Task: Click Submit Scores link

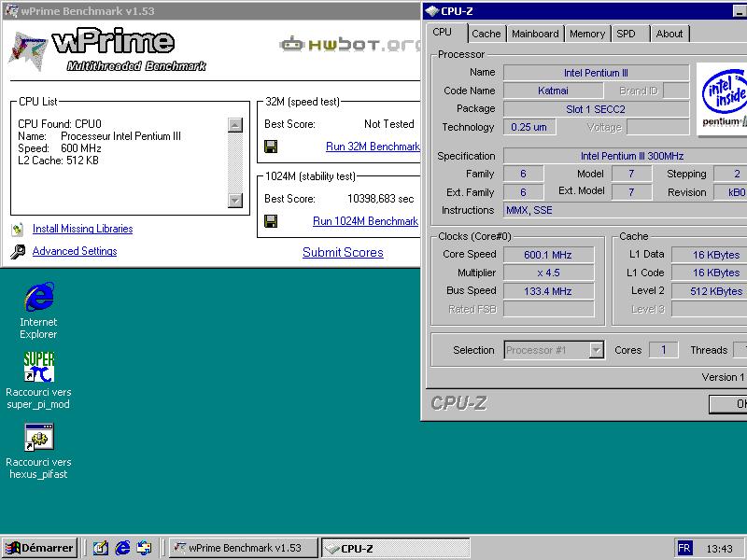Action: point(343,252)
